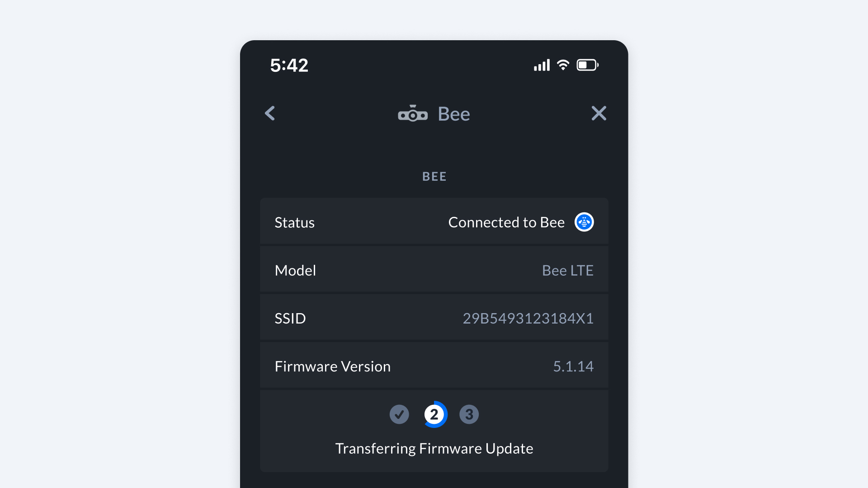Tap the Bee title in header
Viewport: 868px width, 488px height.
454,114
